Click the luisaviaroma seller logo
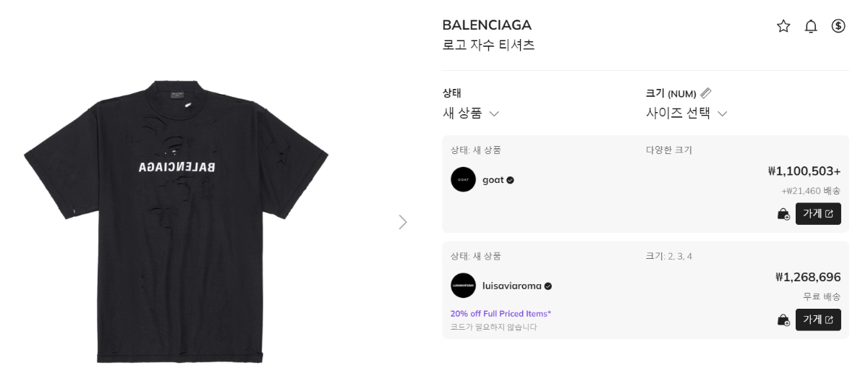Image resolution: width=868 pixels, height=389 pixels. coord(463,286)
